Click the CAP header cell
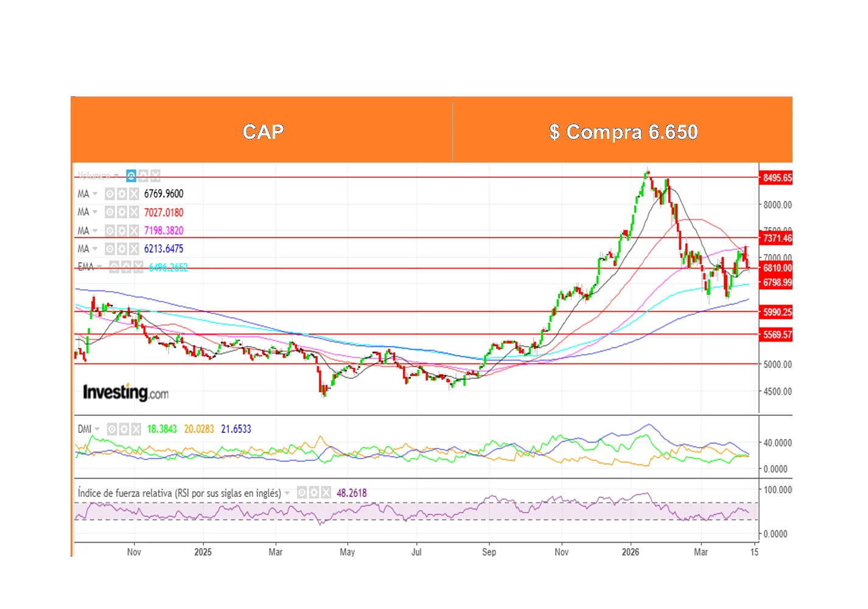868x609 pixels. click(262, 130)
